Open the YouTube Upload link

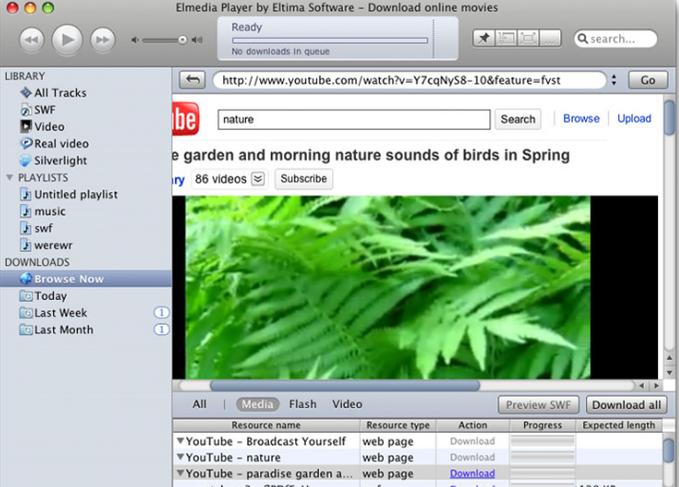[634, 119]
